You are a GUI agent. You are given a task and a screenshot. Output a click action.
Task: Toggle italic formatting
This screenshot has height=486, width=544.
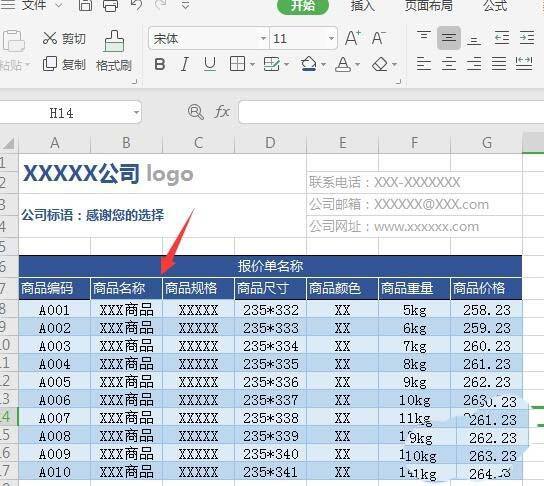coord(185,64)
